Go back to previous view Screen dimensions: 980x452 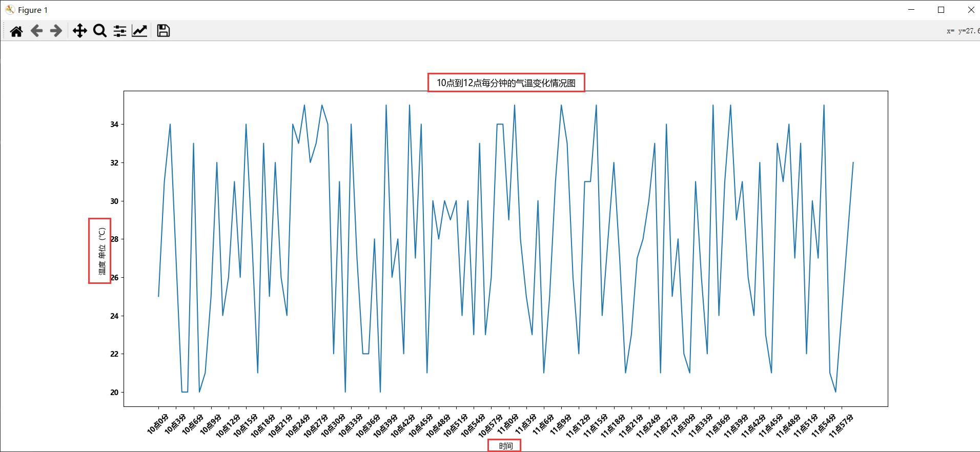[36, 31]
